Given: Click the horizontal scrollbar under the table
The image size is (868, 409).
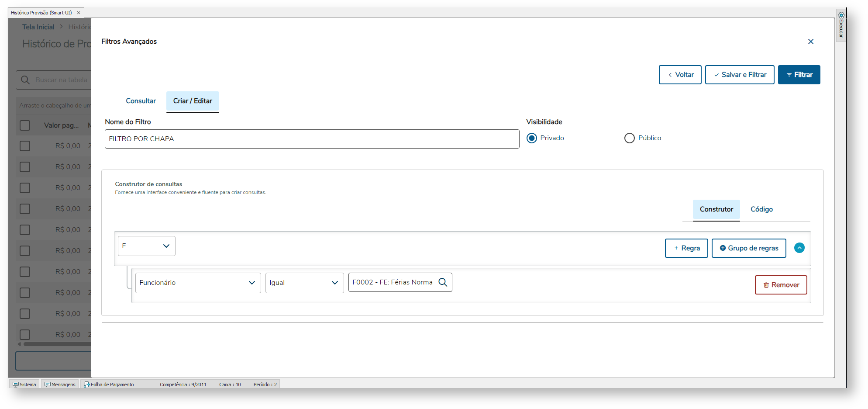Looking at the screenshot, I should tap(57, 344).
